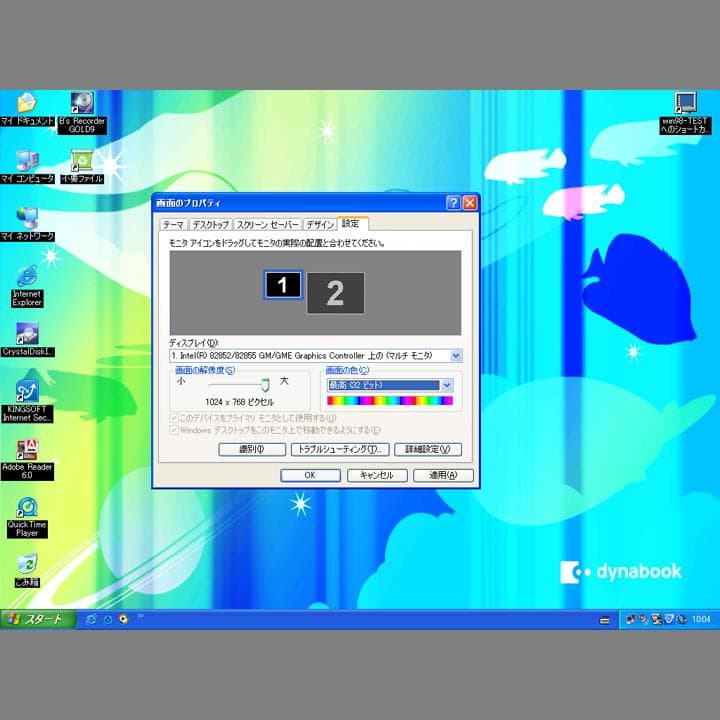Image resolution: width=720 pixels, height=720 pixels.
Task: Open the スタート menu
Action: point(38,619)
